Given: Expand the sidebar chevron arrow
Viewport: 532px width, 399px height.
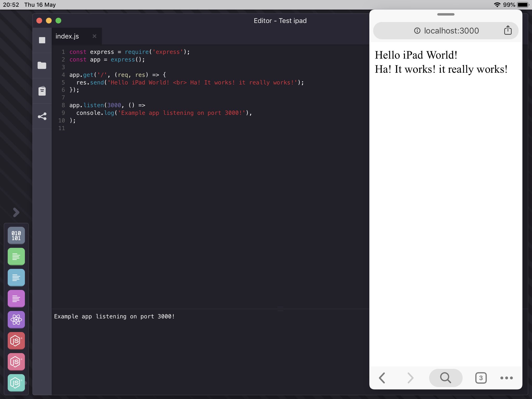Looking at the screenshot, I should 16,212.
